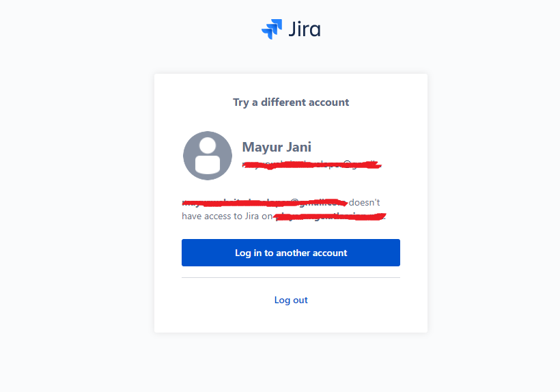Click the body shape inside the avatar
This screenshot has width=560, height=392.
pyautogui.click(x=208, y=165)
